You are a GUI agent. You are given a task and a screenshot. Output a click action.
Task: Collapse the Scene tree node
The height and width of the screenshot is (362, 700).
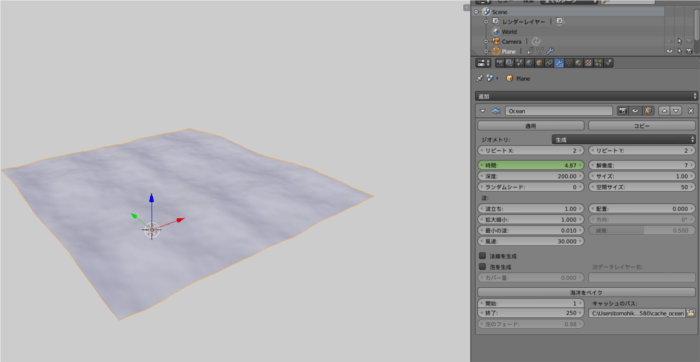pos(476,12)
